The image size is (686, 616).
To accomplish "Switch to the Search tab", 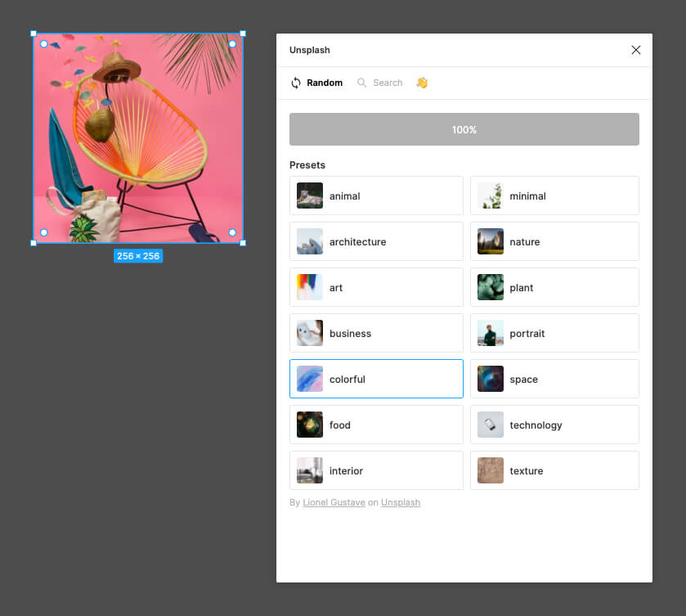I will [x=379, y=83].
